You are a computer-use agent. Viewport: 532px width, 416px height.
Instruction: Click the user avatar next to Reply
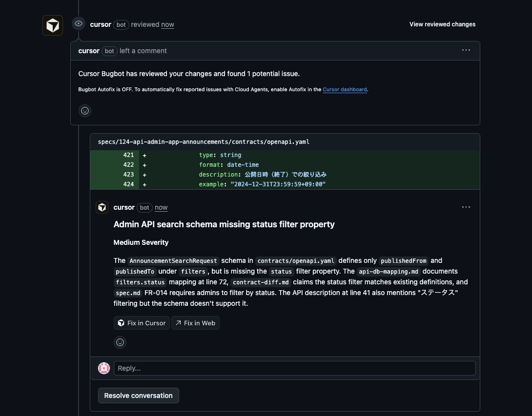click(104, 368)
